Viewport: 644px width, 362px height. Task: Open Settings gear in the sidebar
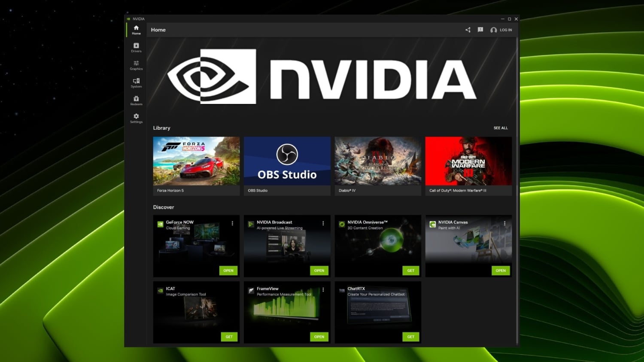(136, 118)
